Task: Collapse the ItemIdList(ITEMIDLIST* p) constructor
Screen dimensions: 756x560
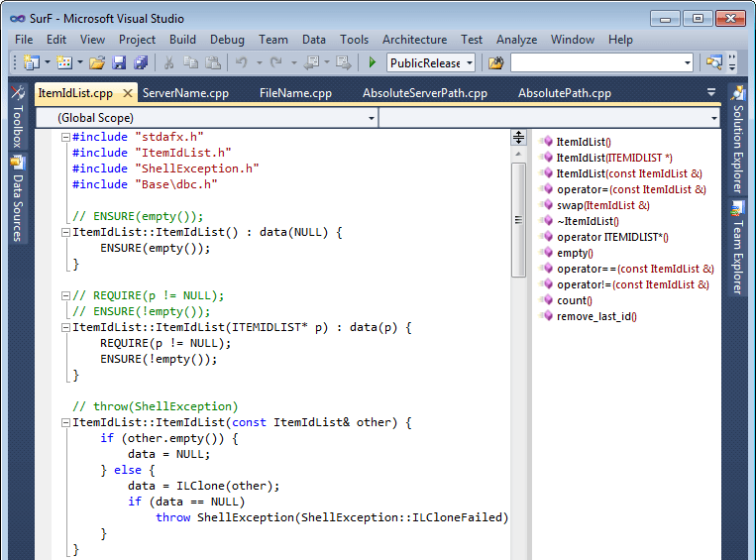Action: click(65, 327)
